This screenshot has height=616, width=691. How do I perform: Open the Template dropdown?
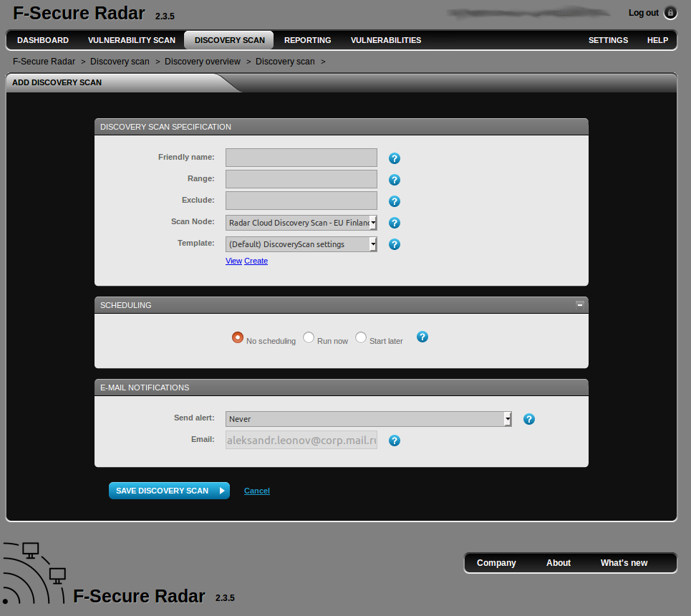pyautogui.click(x=301, y=244)
